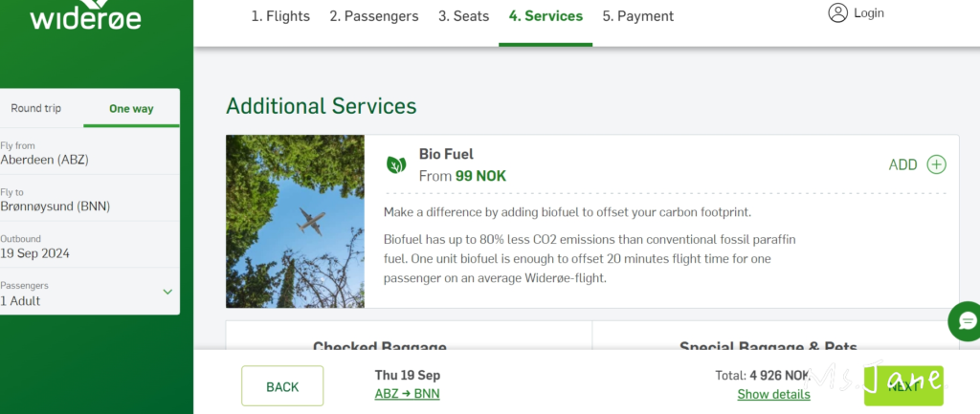The width and height of the screenshot is (980, 414).
Task: Go to the 3. Seats step
Action: (463, 16)
